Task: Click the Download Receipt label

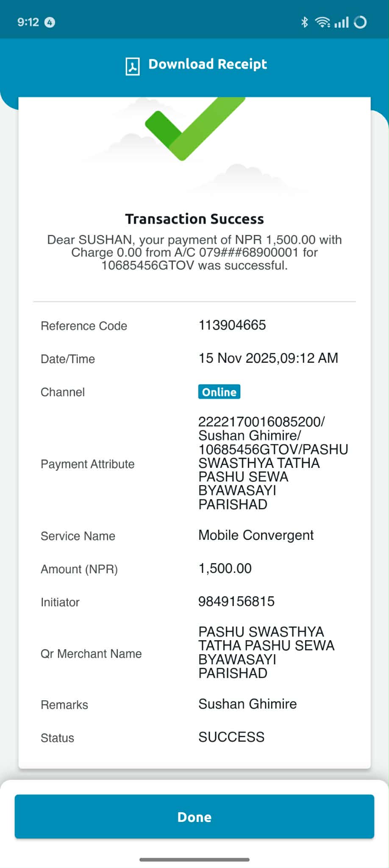Action: pyautogui.click(x=208, y=64)
